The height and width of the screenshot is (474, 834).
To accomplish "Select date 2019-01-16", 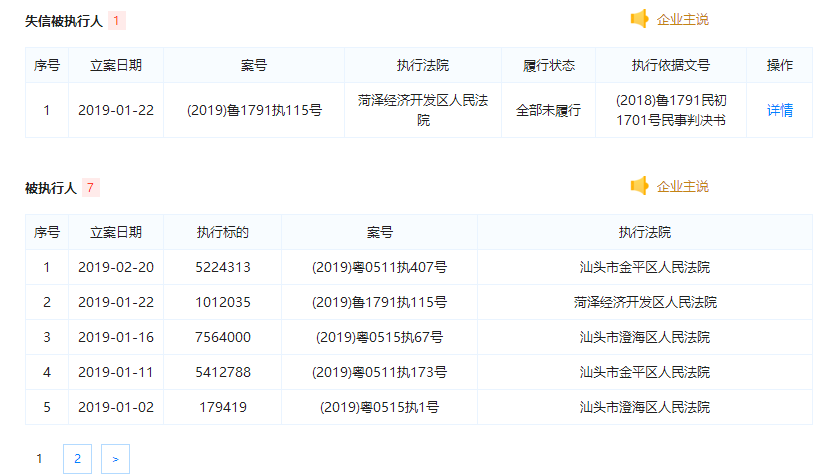I will [x=116, y=337].
